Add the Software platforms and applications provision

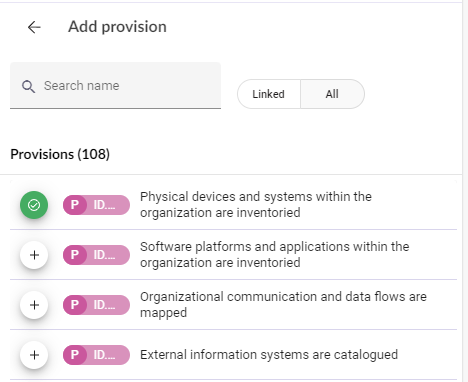tap(34, 255)
